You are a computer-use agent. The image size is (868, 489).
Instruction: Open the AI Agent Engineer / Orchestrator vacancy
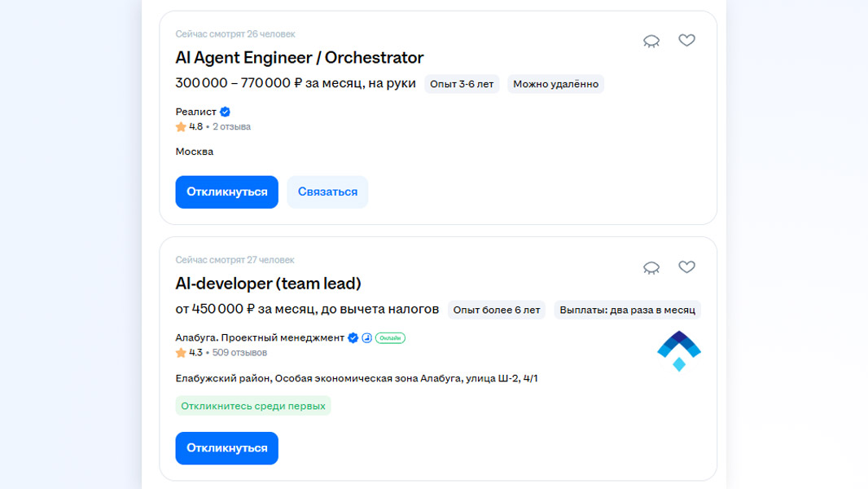coord(299,58)
